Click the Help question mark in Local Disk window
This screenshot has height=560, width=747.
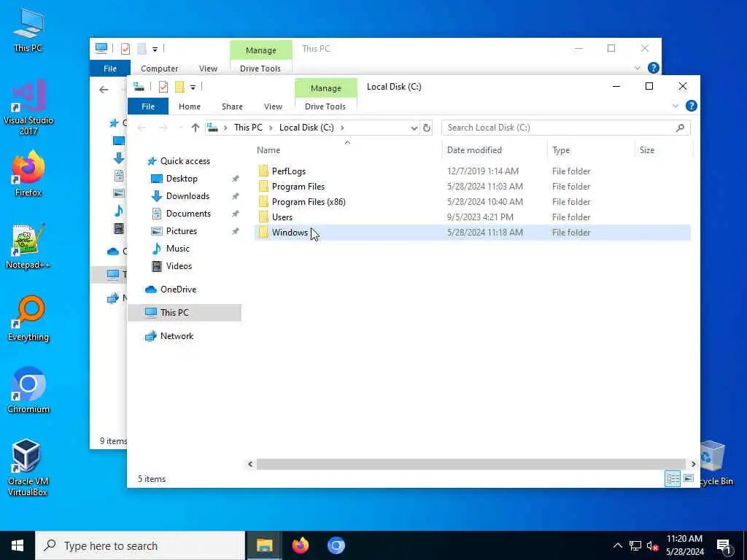click(x=692, y=106)
